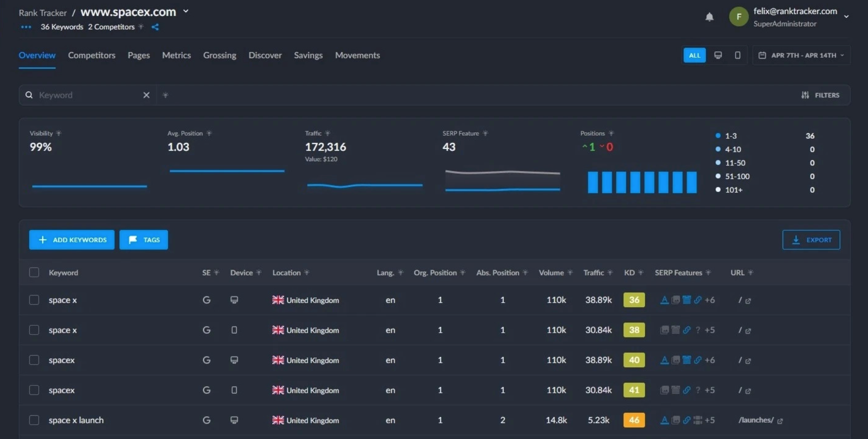This screenshot has width=868, height=439.
Task: Open the Filters panel
Action: (x=820, y=95)
